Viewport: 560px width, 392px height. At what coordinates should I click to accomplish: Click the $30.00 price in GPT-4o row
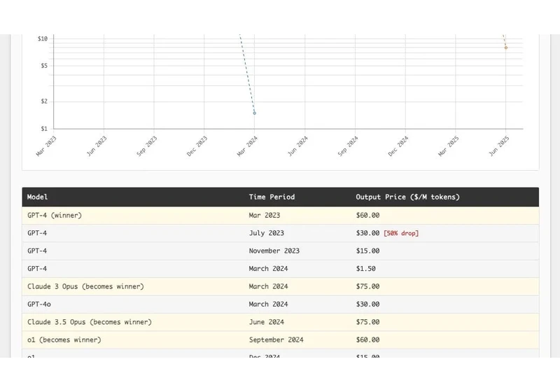367,304
